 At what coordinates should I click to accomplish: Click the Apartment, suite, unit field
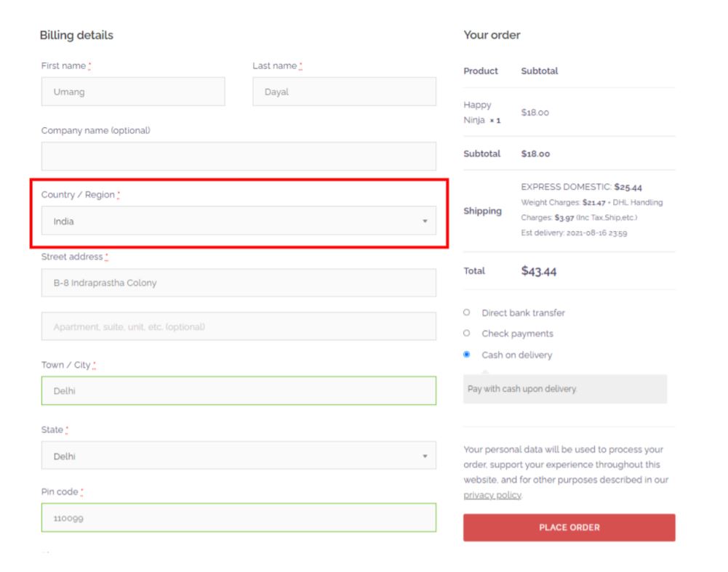tap(239, 326)
